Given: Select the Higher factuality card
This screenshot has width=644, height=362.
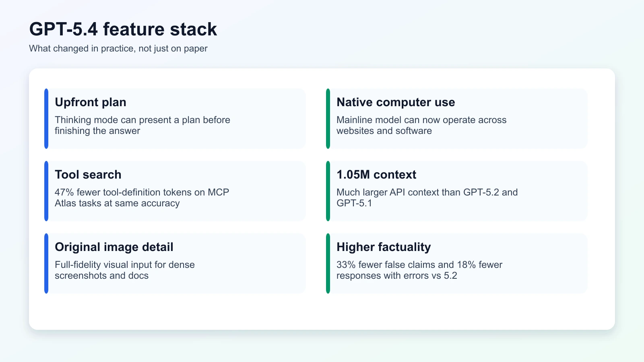Looking at the screenshot, I should tap(457, 263).
